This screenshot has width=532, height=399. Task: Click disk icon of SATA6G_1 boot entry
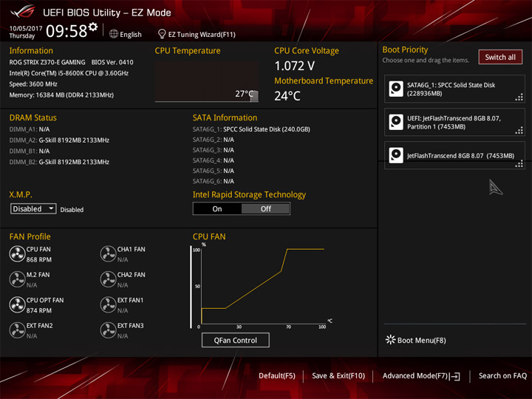pos(396,89)
